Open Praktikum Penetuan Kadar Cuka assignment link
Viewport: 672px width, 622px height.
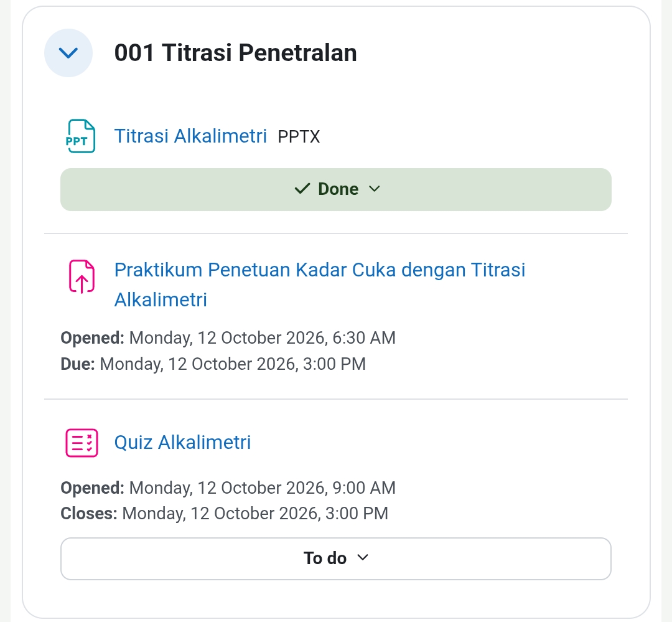click(x=319, y=285)
